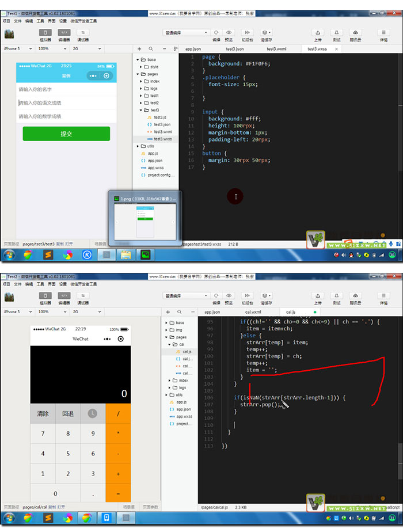Open the 普通编译 compile mode dropdown in Test2 window
This screenshot has width=403, height=532.
186,295
